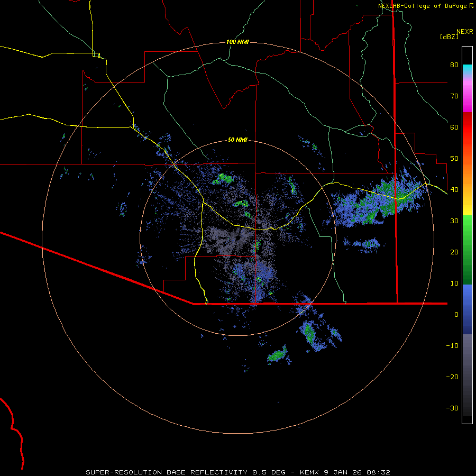
Task: Click the "60" value on the dBZ scale
Action: tap(454, 127)
